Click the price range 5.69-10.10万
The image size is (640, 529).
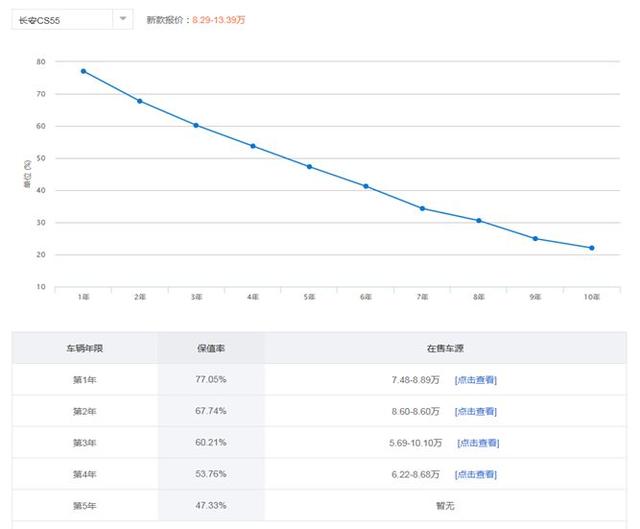pos(416,443)
